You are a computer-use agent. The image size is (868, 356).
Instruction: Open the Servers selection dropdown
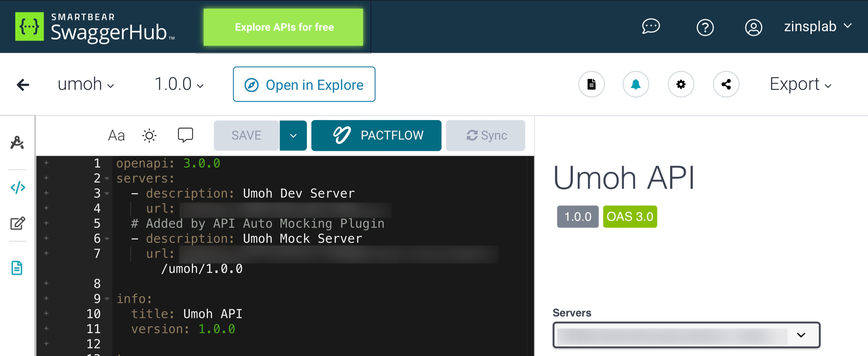(686, 335)
